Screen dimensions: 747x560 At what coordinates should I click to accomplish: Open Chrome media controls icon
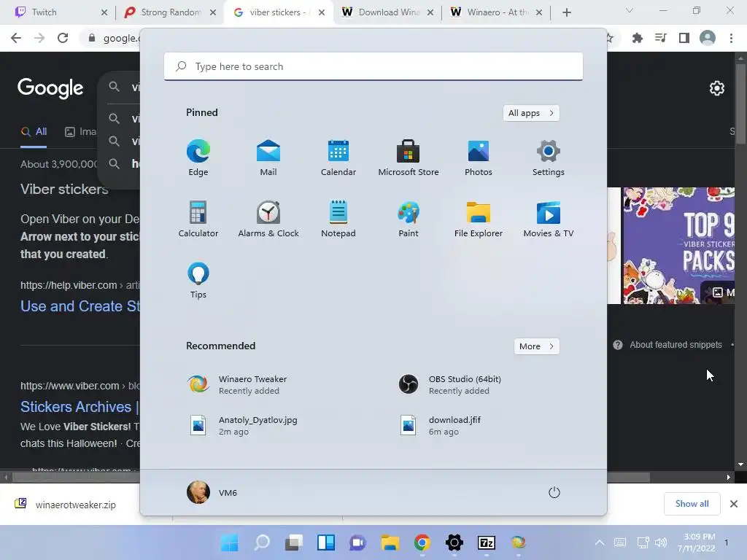[660, 38]
